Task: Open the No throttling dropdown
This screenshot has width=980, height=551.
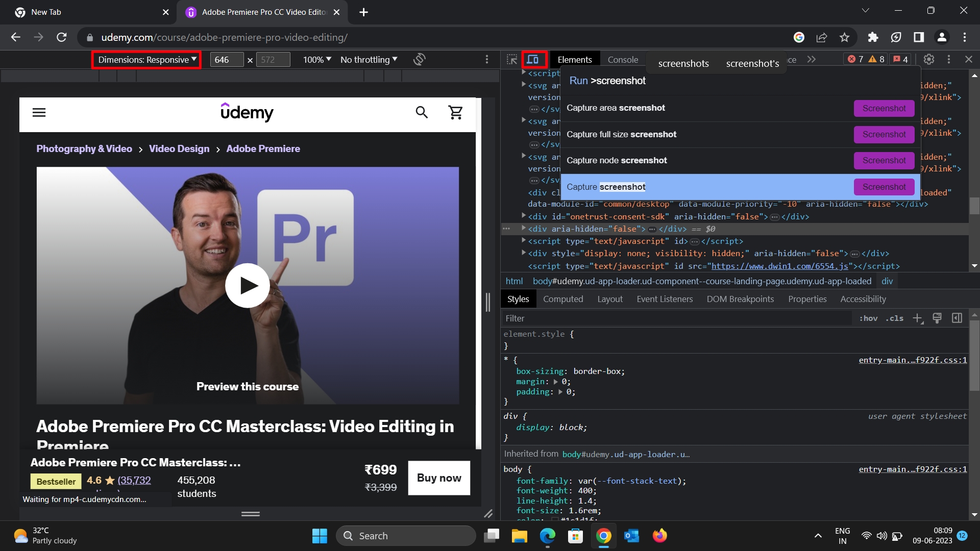Action: tap(369, 59)
